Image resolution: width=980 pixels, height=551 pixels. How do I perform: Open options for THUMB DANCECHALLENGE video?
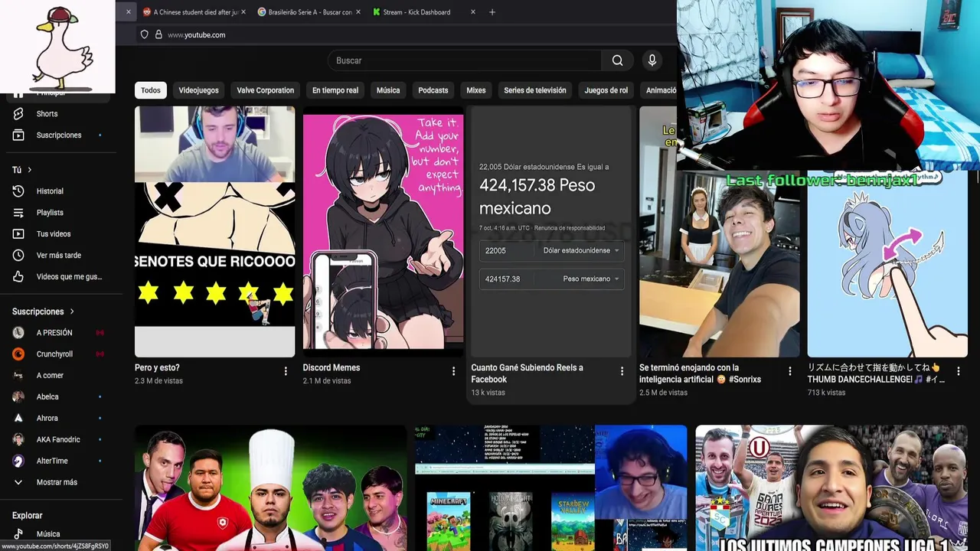click(x=958, y=371)
